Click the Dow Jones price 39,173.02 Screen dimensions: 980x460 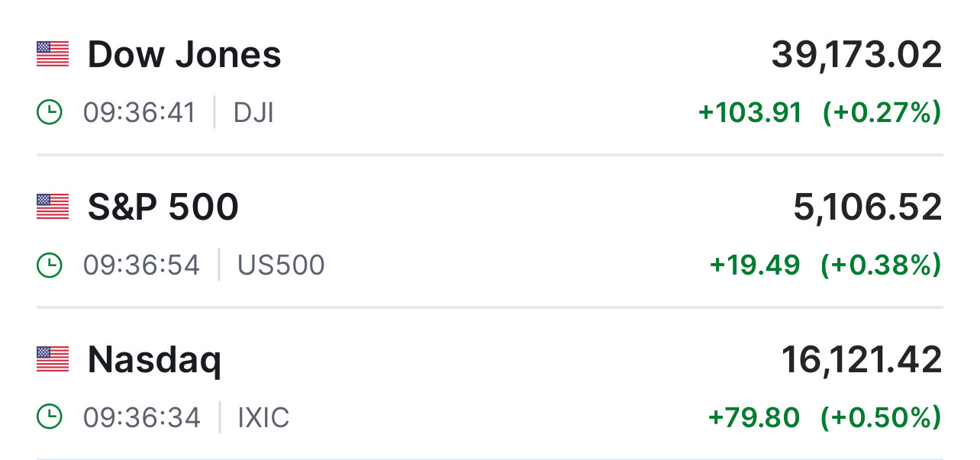coord(856,55)
